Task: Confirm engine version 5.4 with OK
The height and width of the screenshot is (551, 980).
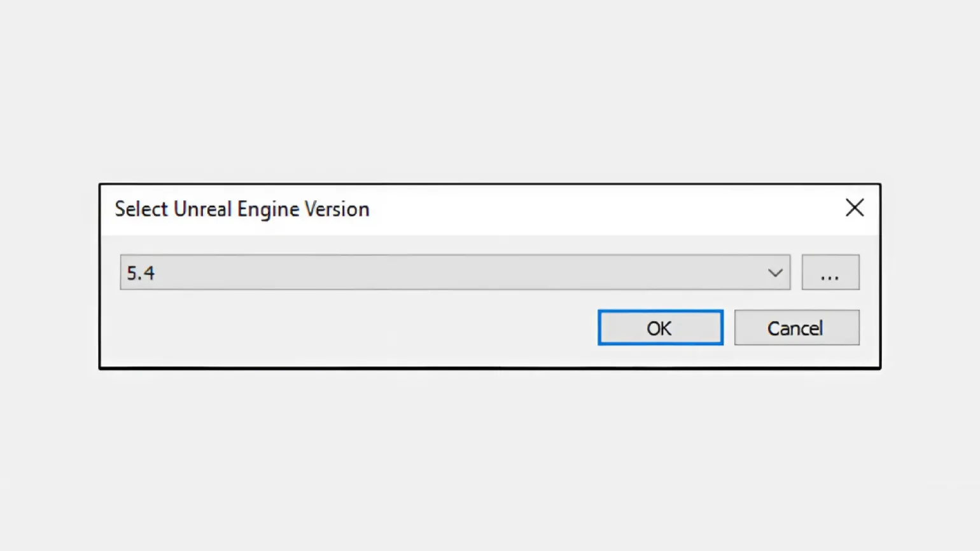Action: coord(660,328)
